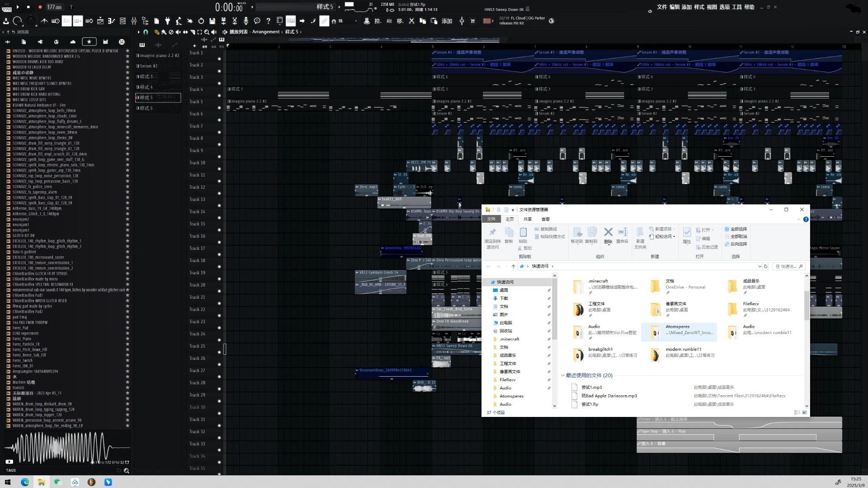Viewport: 868px width, 488px height.
Task: Click the browser search magnifier icon
Action: click(x=126, y=471)
